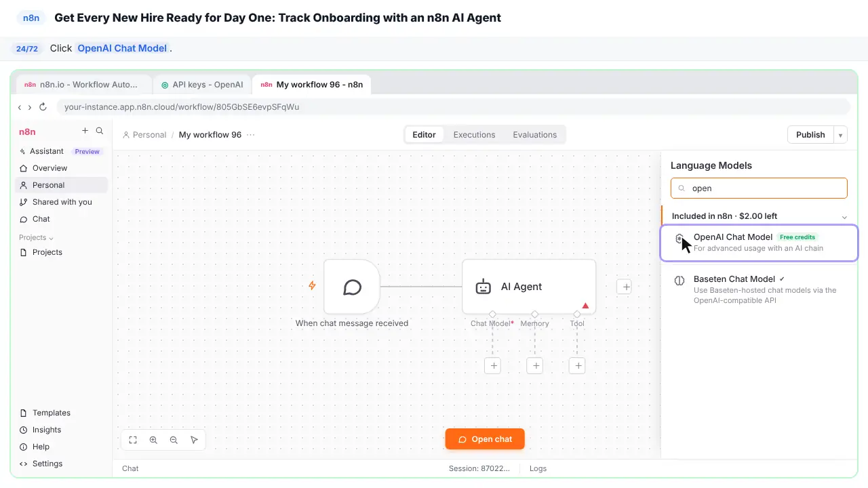The height and width of the screenshot is (488, 868).
Task: Click the plus under Memory connector
Action: point(535,366)
